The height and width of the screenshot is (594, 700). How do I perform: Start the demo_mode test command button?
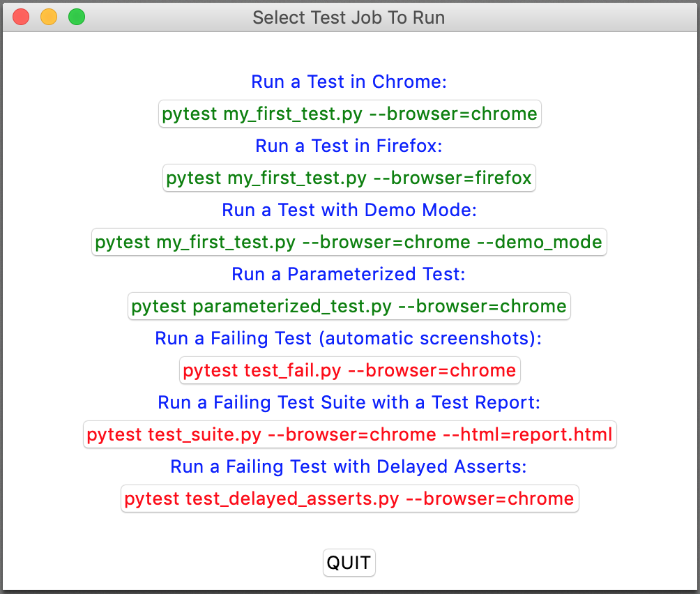tap(349, 242)
